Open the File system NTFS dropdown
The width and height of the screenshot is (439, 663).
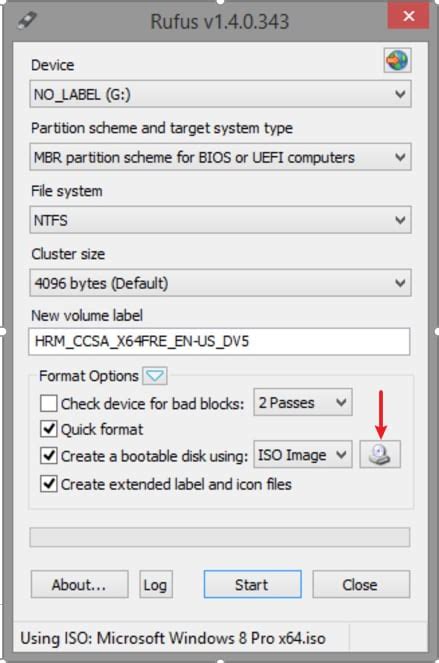point(220,220)
